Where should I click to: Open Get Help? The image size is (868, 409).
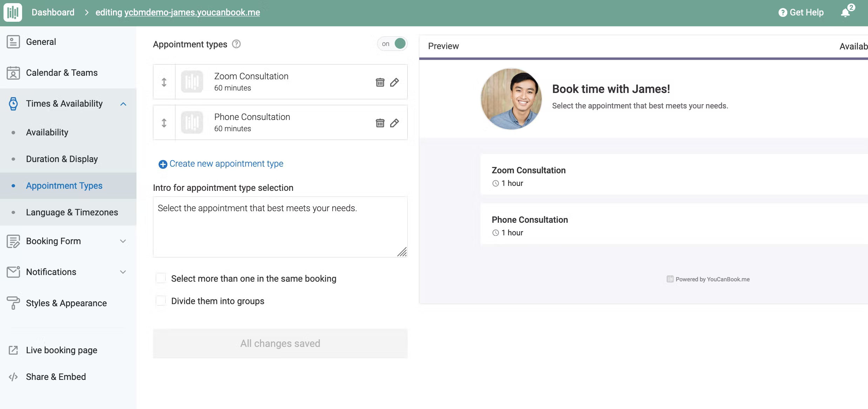[x=800, y=12]
